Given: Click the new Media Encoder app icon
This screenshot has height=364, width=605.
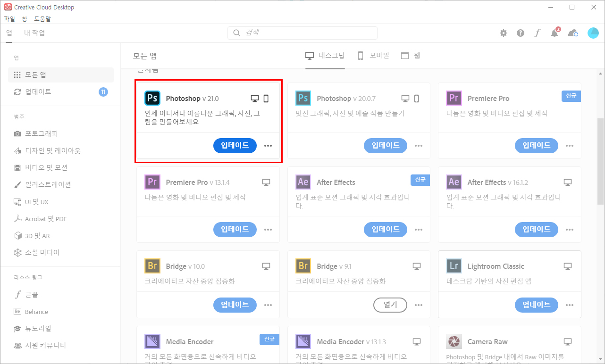Looking at the screenshot, I should click(152, 341).
